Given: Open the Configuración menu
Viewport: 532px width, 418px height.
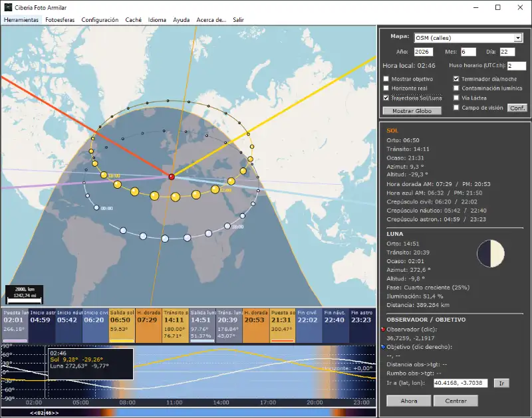Looking at the screenshot, I should point(100,20).
